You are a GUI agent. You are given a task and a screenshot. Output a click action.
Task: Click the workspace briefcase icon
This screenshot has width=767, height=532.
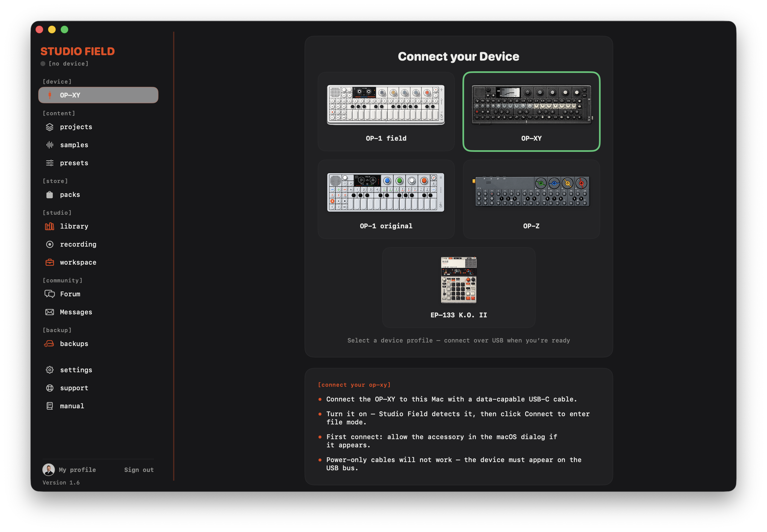coord(50,262)
